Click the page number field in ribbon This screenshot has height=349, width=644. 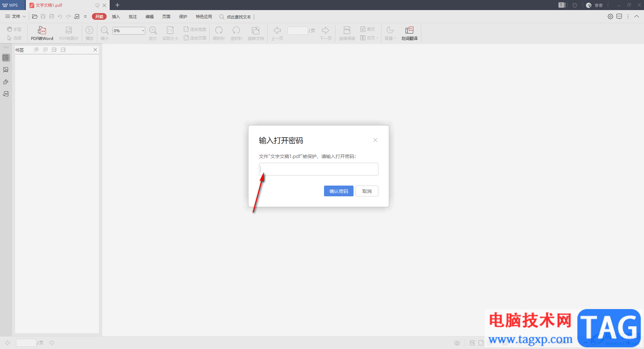pos(298,31)
